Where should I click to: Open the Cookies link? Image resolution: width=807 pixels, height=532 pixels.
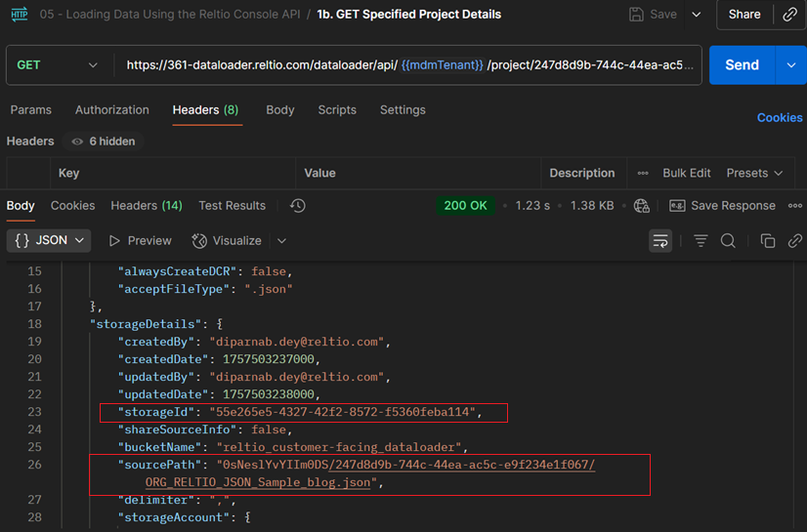pos(779,117)
